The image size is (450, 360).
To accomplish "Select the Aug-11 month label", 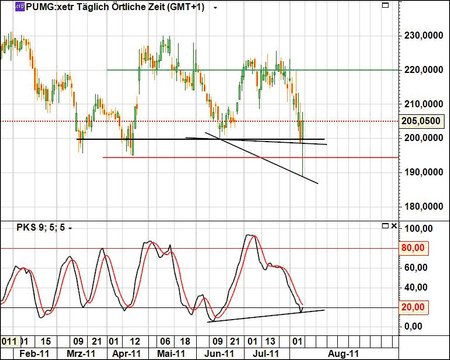I will point(343,353).
